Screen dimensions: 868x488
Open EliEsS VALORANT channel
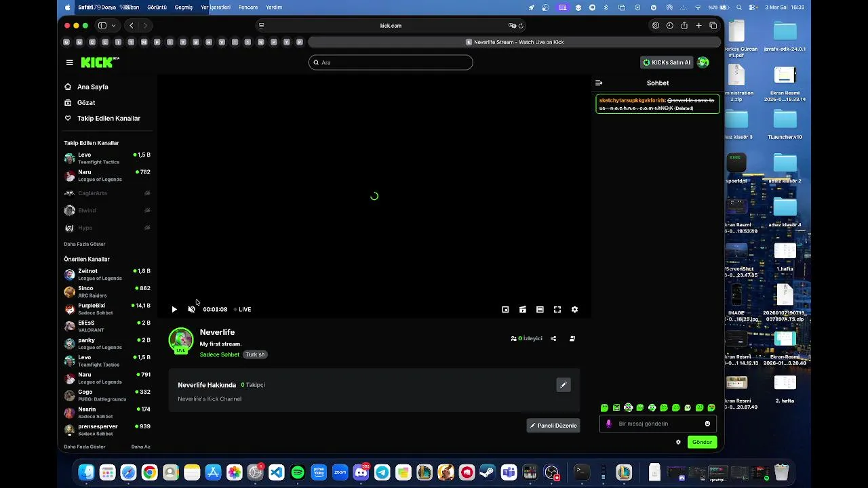[x=107, y=326]
